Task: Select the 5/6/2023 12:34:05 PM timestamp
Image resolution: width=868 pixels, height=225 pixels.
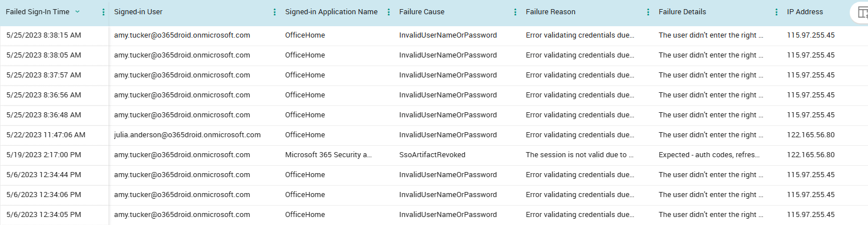Action: (x=43, y=215)
